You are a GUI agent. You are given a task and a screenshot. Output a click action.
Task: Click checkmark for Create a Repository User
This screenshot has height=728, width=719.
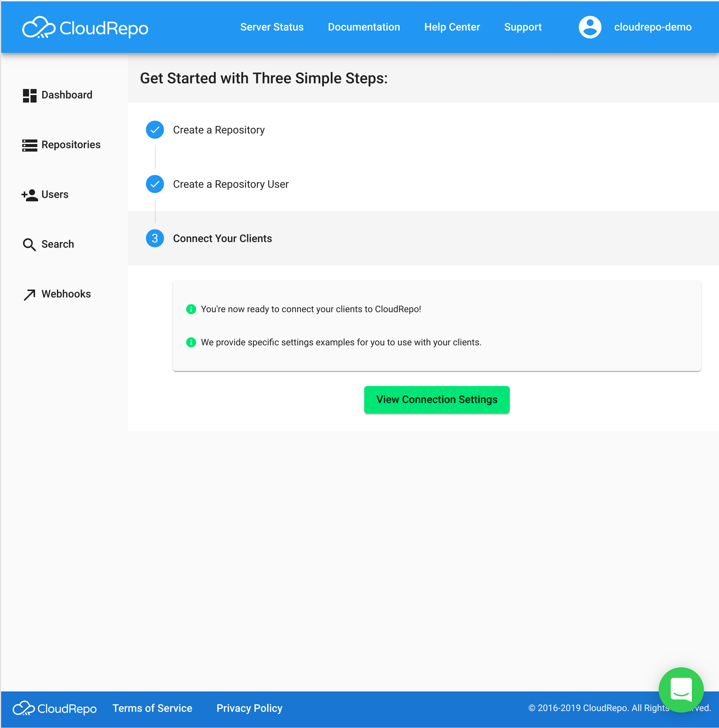[x=155, y=184]
